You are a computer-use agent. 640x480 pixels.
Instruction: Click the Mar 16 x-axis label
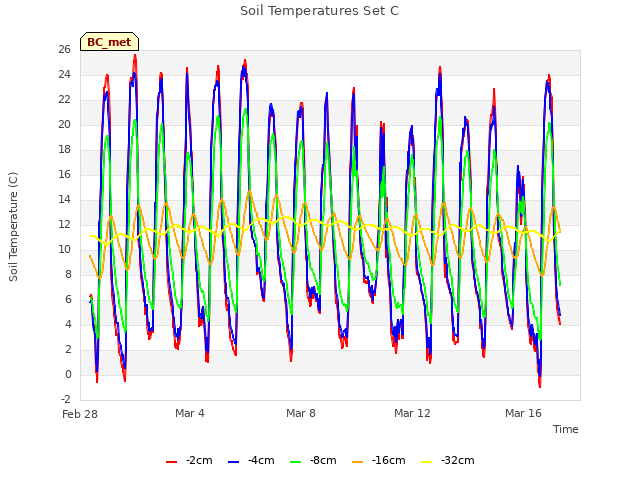coord(523,413)
